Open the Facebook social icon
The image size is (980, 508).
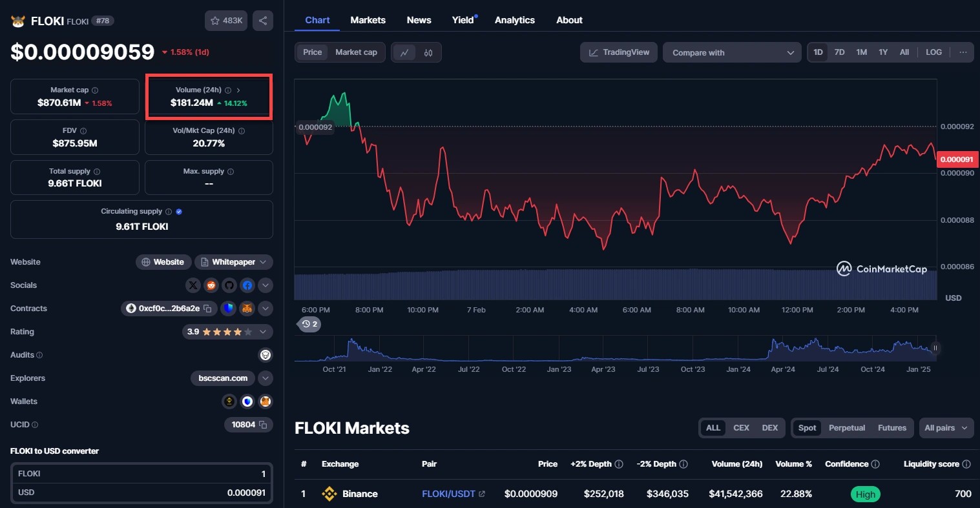247,285
